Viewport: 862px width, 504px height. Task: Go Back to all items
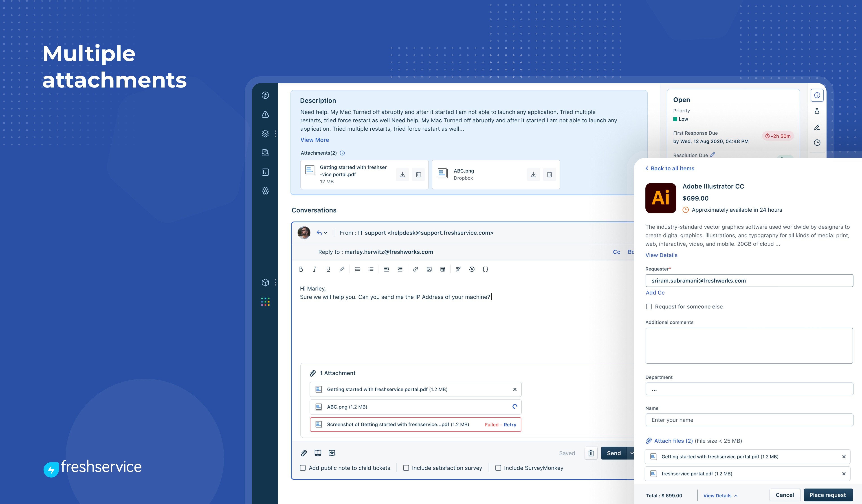(669, 168)
